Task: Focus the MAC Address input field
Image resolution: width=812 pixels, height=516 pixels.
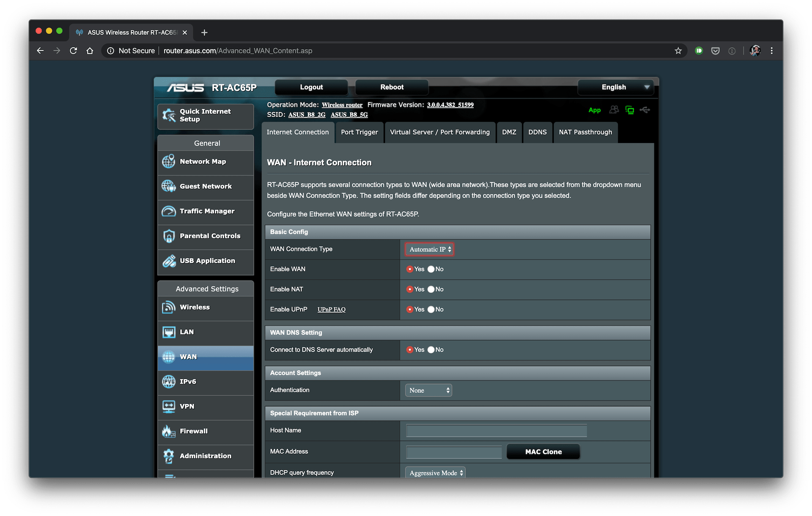Action: pos(454,452)
